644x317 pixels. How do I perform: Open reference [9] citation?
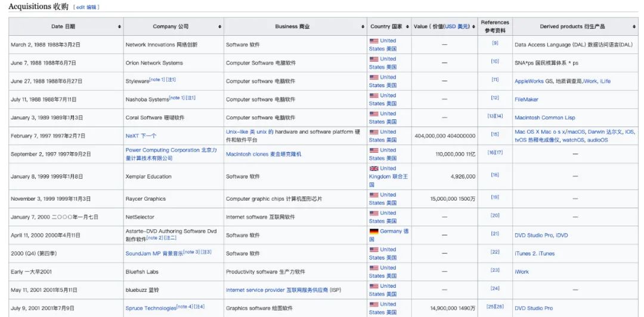coord(495,43)
